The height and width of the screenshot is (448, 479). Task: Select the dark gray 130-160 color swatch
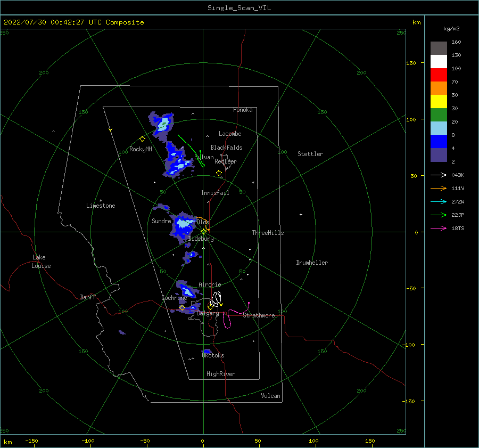point(439,48)
